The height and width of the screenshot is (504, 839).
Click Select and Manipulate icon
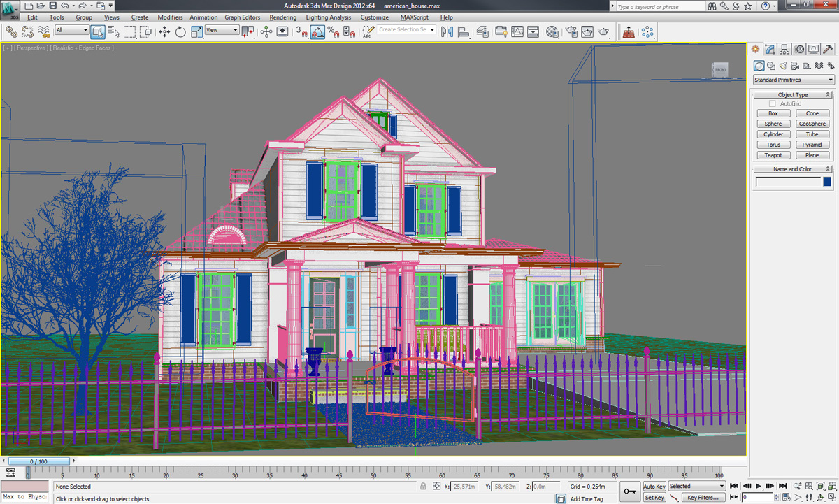click(266, 31)
